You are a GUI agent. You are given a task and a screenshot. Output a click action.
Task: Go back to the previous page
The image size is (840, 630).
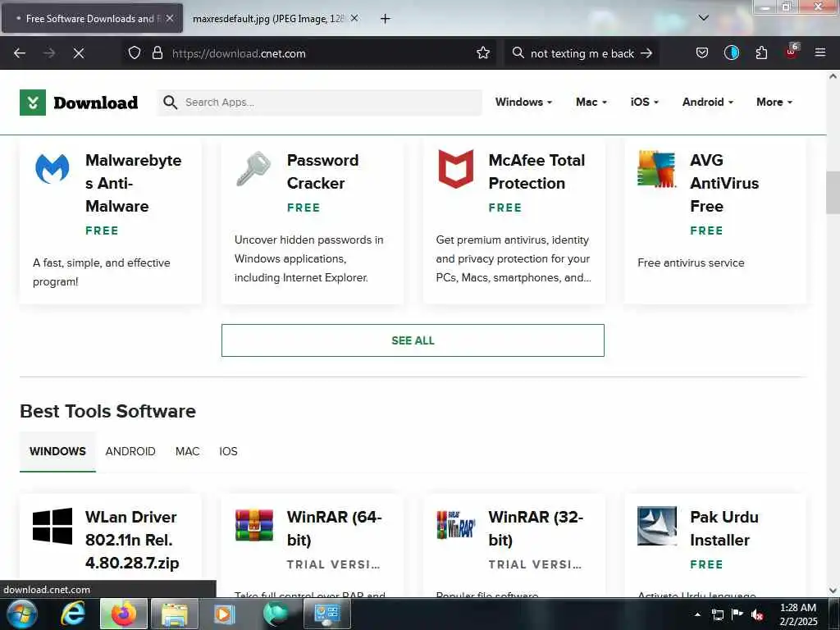[x=20, y=53]
